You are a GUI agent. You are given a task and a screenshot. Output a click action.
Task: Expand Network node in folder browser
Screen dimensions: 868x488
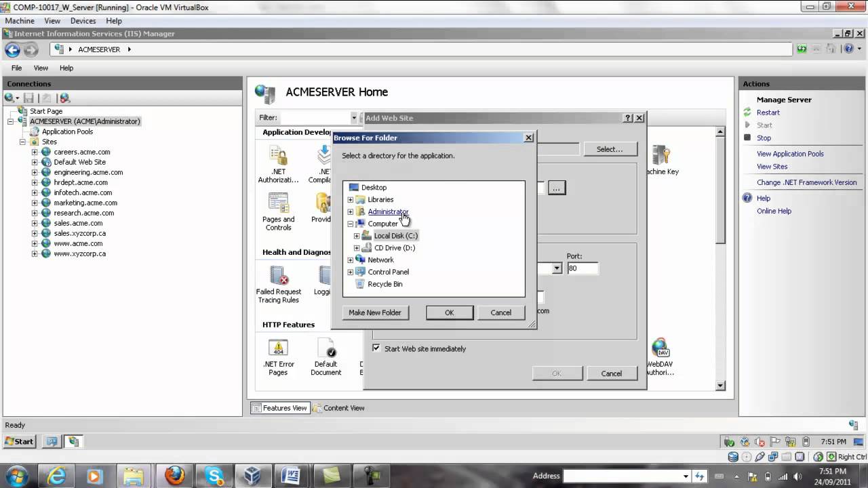tap(351, 260)
